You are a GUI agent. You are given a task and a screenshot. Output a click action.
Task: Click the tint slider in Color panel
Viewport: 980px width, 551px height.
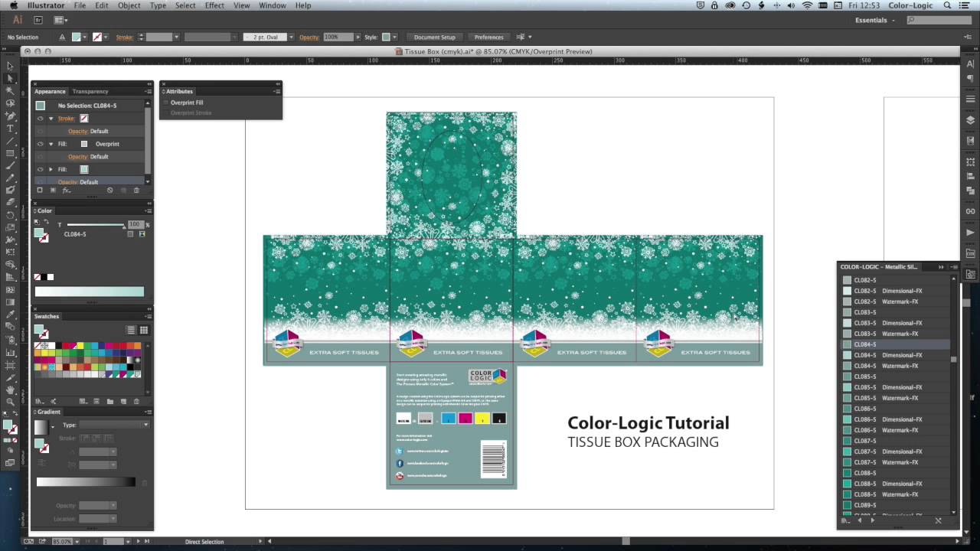[x=95, y=225]
